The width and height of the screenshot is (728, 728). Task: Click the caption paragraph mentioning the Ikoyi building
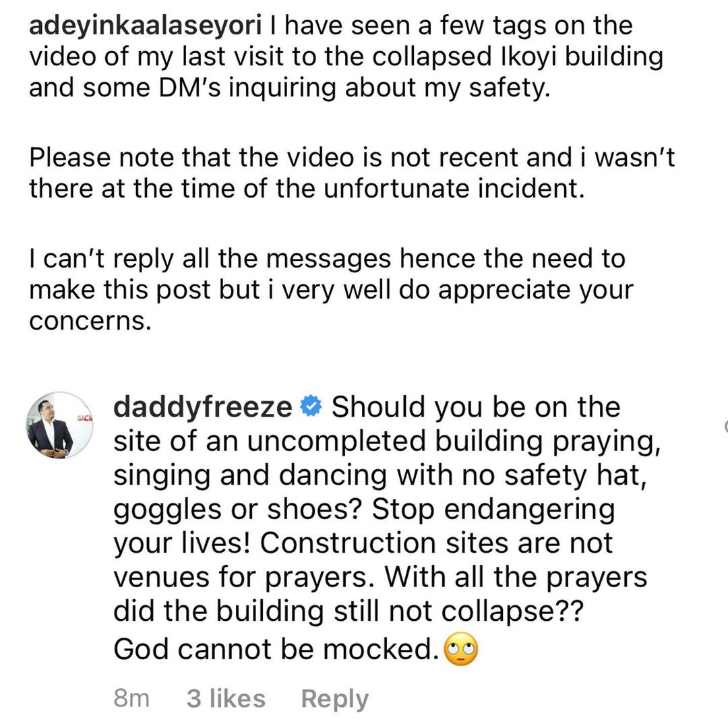click(x=345, y=57)
